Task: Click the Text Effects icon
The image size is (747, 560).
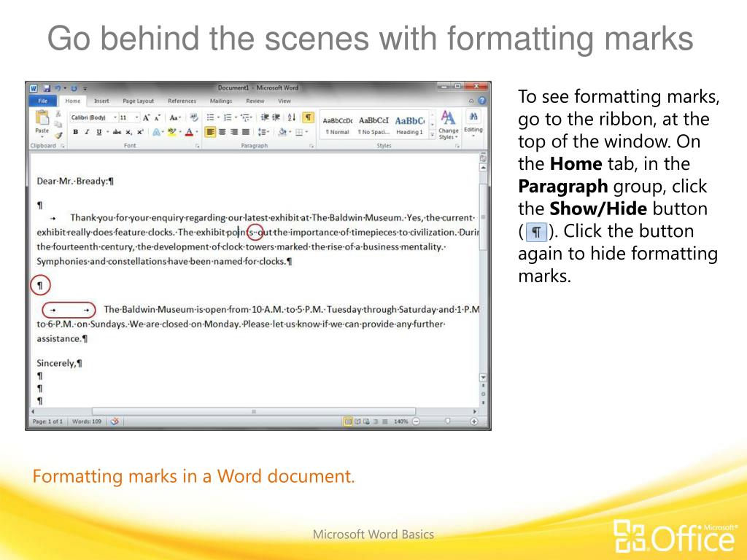Action: 156,132
